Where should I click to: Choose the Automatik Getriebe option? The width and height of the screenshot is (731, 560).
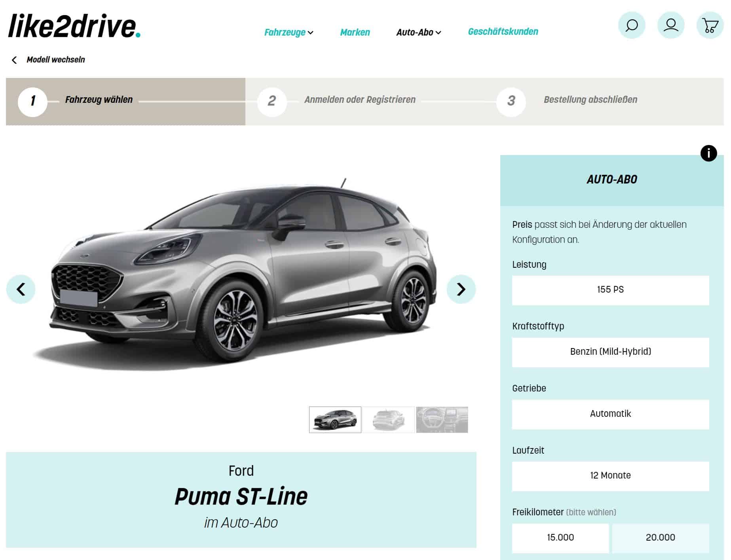(610, 414)
